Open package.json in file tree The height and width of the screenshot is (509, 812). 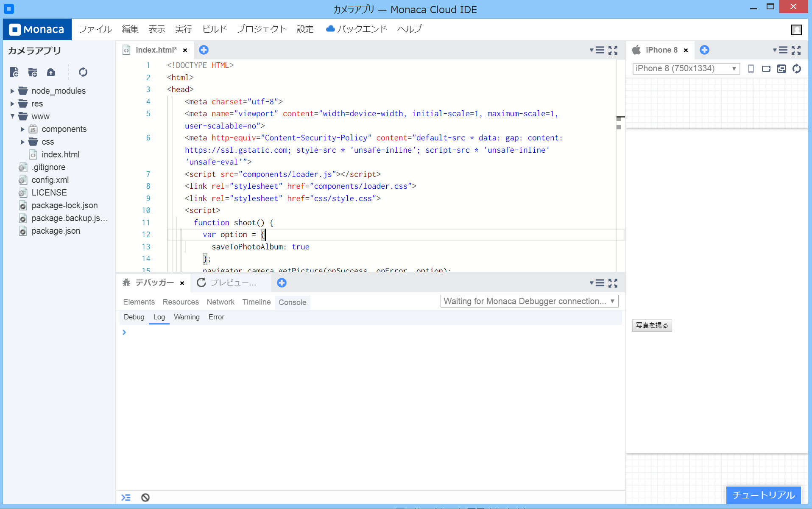tap(56, 231)
